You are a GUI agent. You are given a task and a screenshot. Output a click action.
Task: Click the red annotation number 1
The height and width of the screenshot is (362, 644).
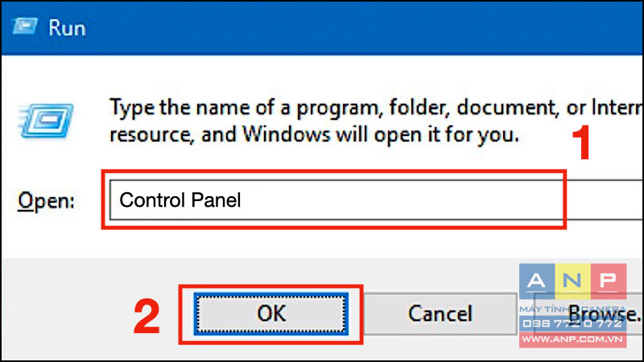581,143
